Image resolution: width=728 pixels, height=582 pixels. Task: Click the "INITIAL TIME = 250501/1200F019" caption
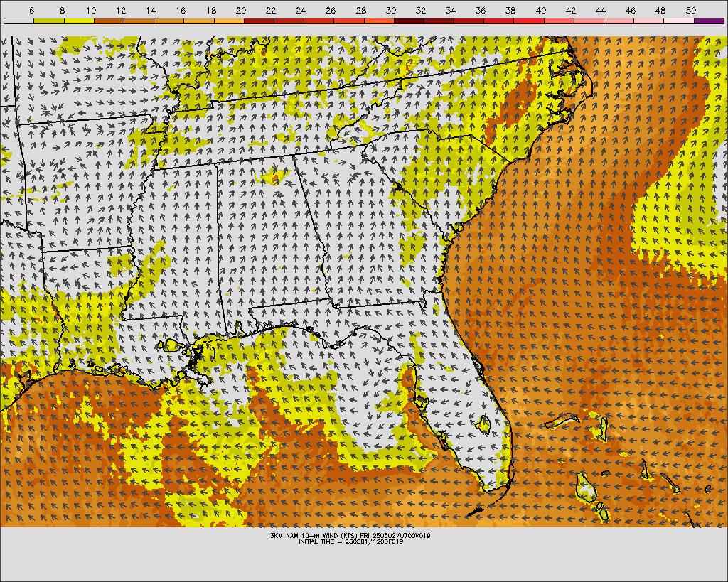pyautogui.click(x=351, y=541)
